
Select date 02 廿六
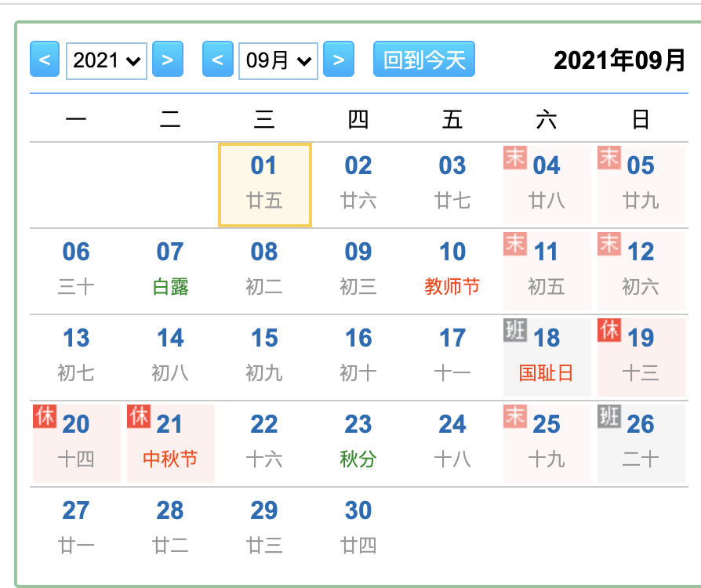(358, 185)
